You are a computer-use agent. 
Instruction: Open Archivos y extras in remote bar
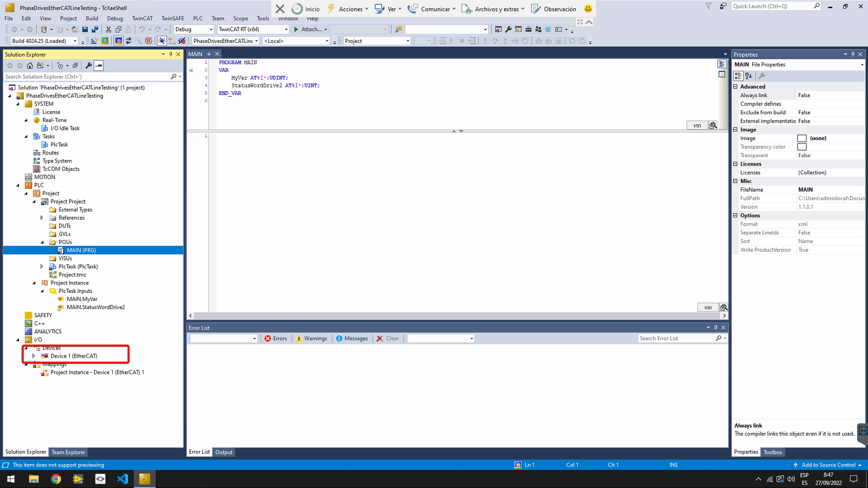tap(493, 9)
